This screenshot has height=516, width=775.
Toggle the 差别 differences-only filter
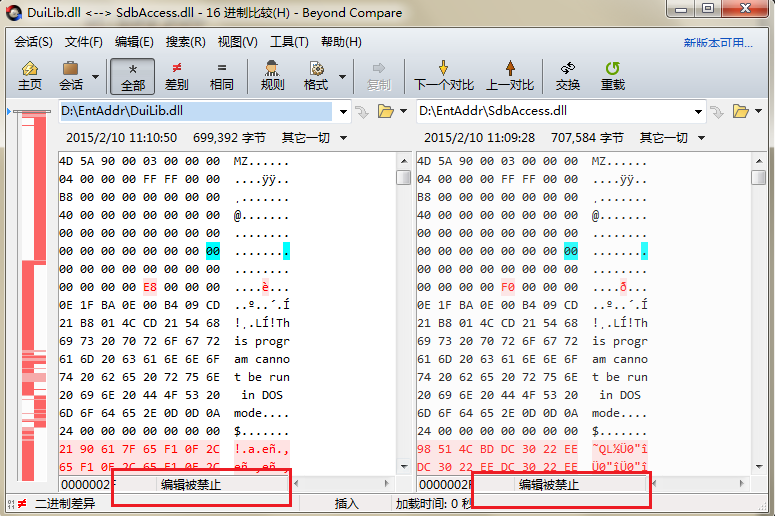(x=177, y=75)
